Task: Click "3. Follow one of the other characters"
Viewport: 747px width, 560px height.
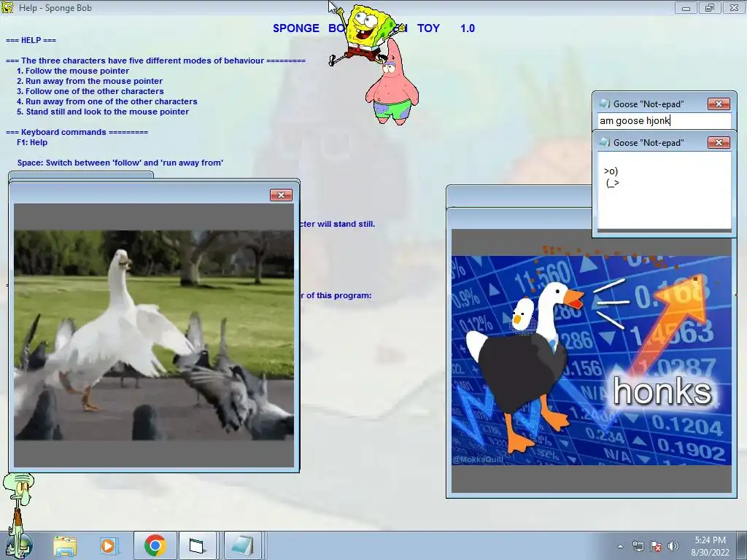Action: (x=90, y=91)
